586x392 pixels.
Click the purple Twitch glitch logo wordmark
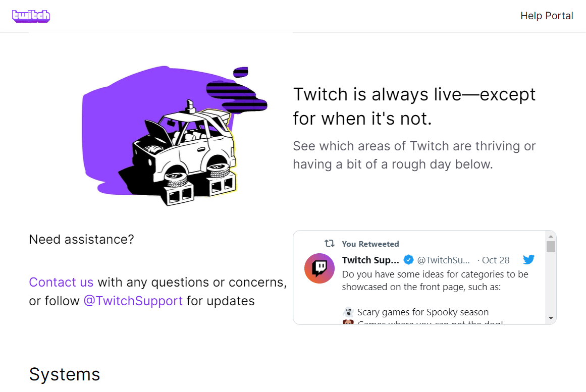point(31,16)
